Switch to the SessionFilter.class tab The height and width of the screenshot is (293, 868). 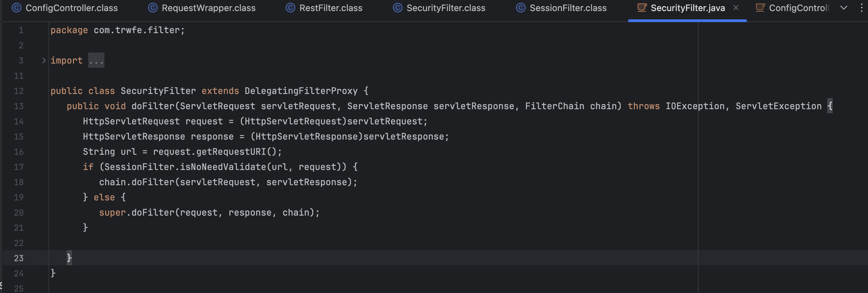click(x=568, y=8)
